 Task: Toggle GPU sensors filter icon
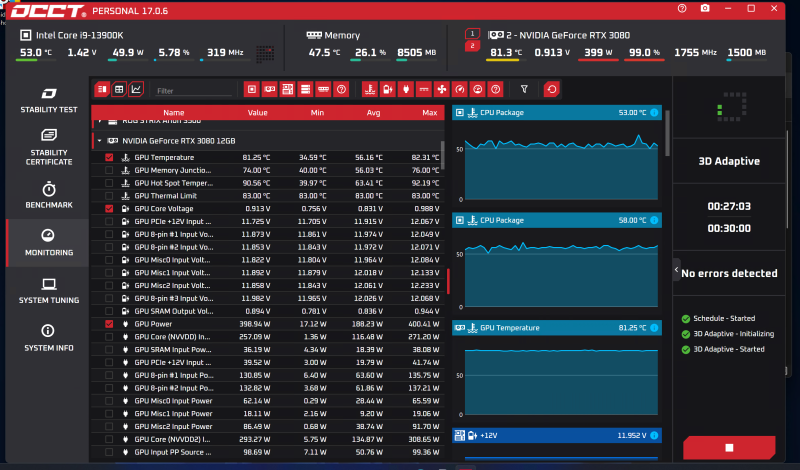point(269,90)
